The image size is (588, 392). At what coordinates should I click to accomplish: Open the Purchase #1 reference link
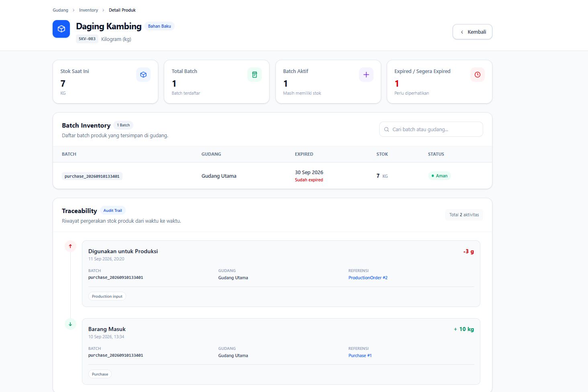pos(360,355)
